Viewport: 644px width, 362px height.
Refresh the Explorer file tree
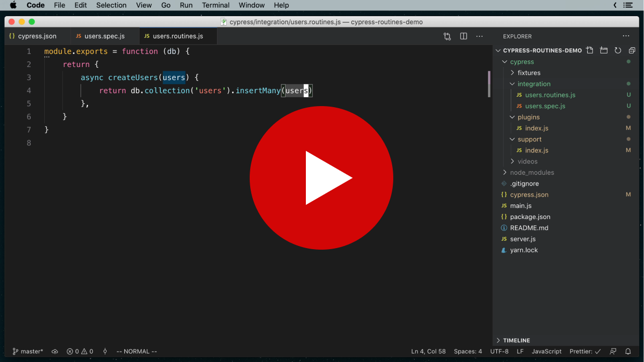(618, 50)
